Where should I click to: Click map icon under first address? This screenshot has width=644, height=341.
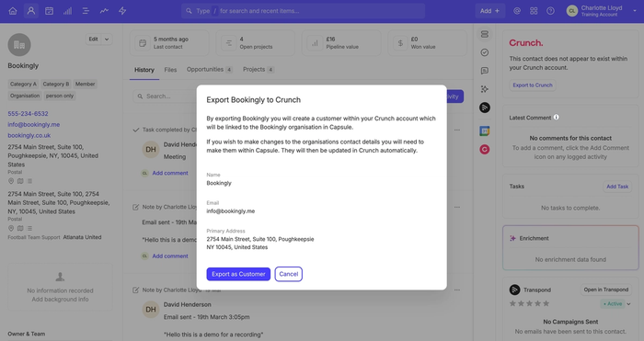pyautogui.click(x=20, y=181)
